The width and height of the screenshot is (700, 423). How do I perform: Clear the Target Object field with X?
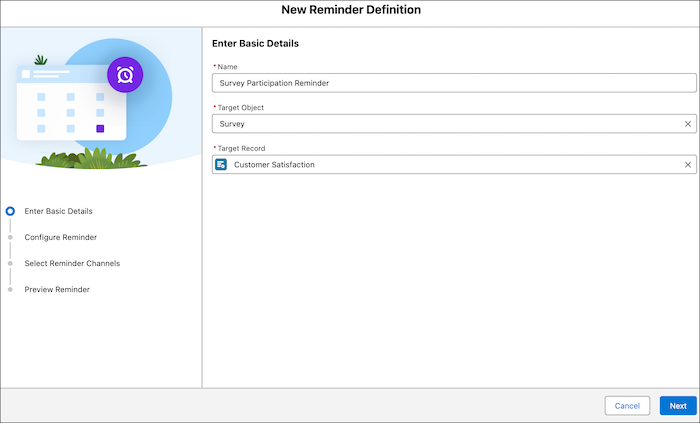point(687,124)
